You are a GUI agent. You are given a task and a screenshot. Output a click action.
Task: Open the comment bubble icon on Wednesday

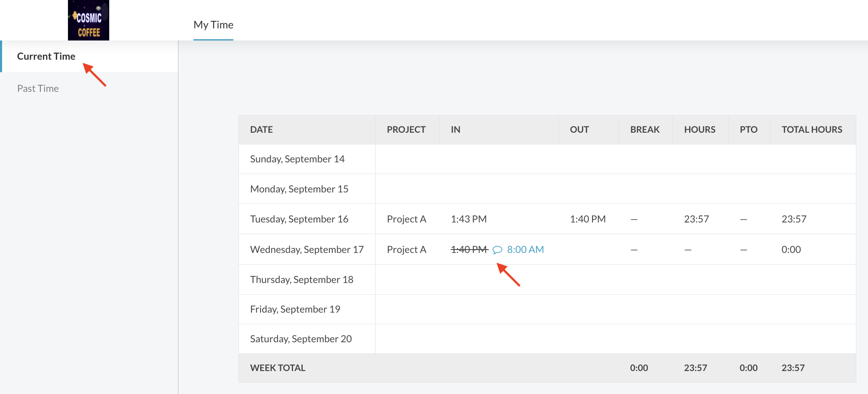point(497,250)
